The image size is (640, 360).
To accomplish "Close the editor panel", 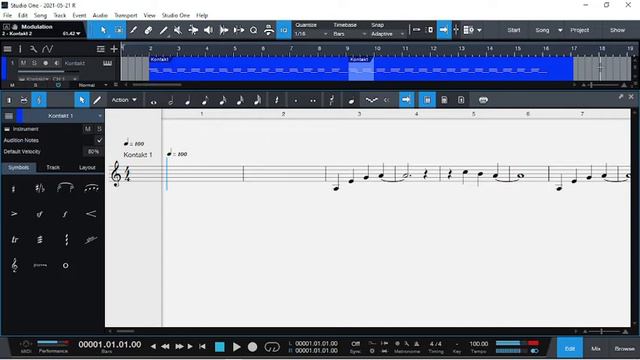I will pyautogui.click(x=631, y=96).
